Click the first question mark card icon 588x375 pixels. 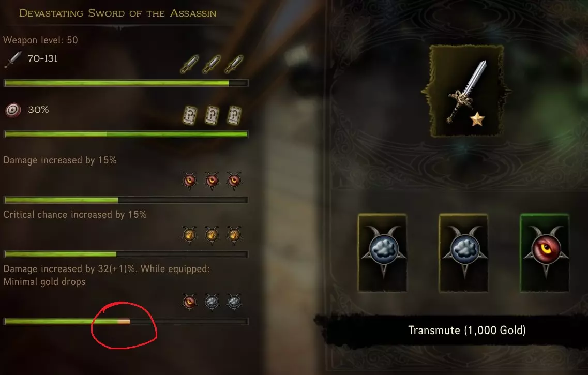pyautogui.click(x=190, y=115)
